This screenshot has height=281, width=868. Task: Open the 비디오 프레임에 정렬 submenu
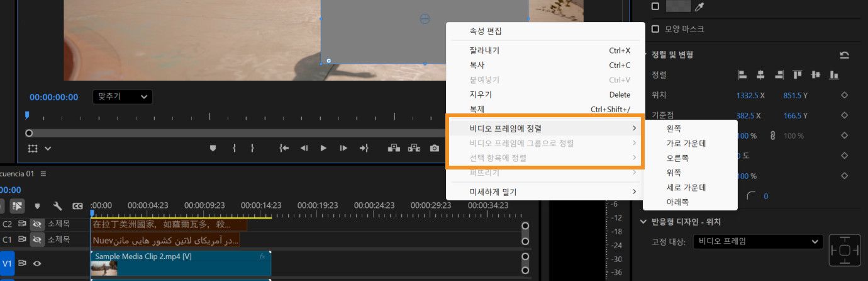coord(545,129)
